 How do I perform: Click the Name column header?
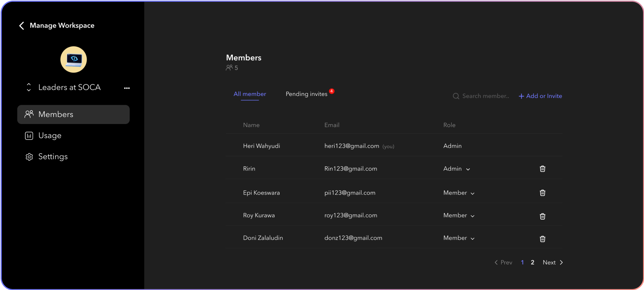tap(251, 125)
